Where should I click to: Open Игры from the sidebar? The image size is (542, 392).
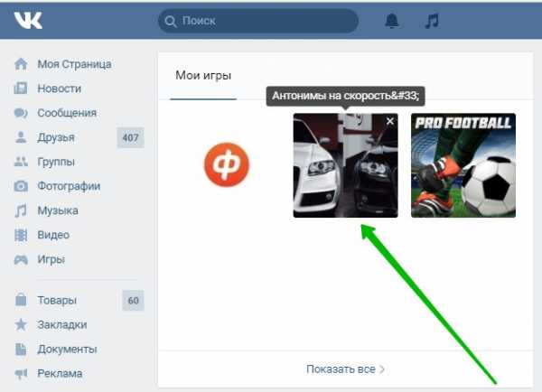pyautogui.click(x=51, y=259)
